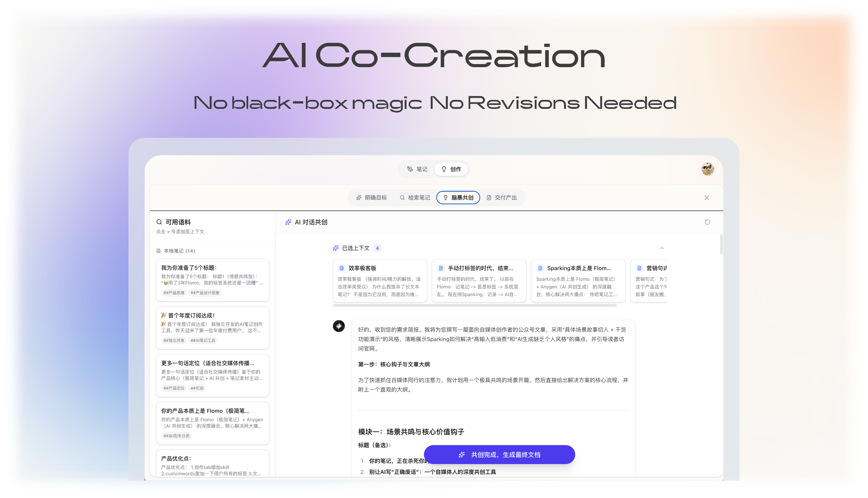This screenshot has width=868, height=498.
Task: Click the sparkle icon beside 已选上下文
Action: pos(336,248)
